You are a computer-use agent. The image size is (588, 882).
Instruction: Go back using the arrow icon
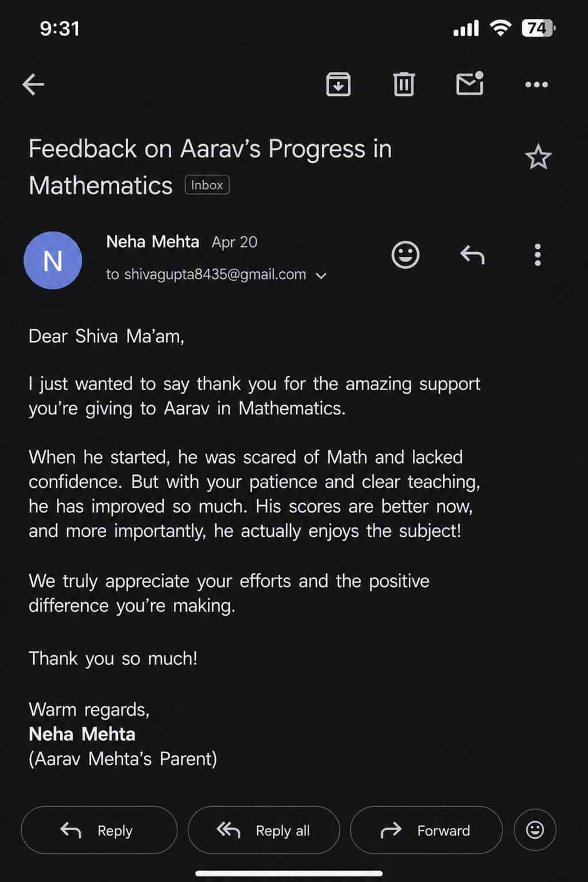33,84
